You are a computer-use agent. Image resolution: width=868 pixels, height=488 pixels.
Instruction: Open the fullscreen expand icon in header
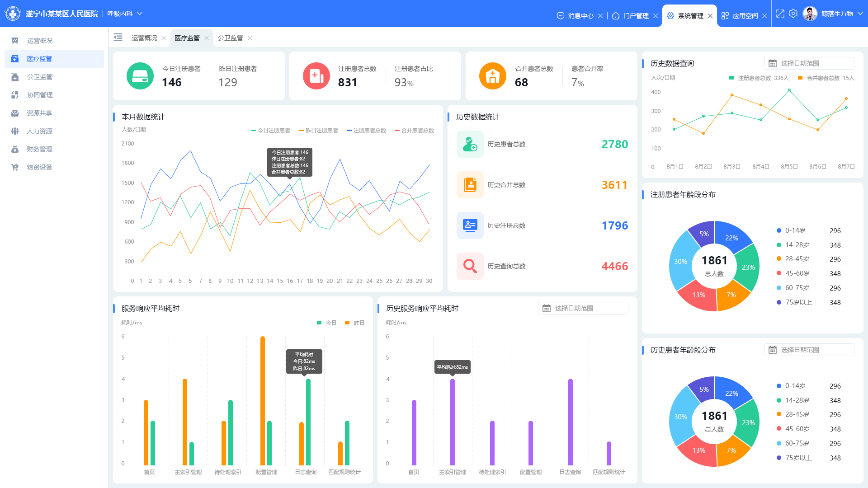pos(780,14)
